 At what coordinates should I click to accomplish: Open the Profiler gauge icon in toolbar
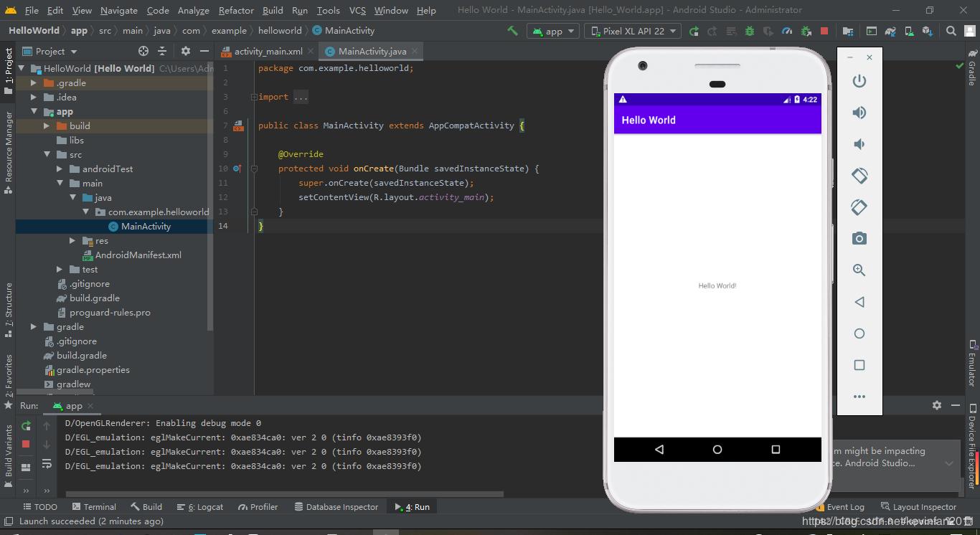tap(786, 31)
